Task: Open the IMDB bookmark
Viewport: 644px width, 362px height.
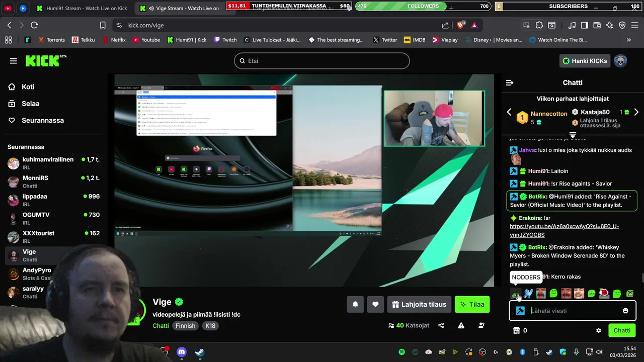Action: [x=414, y=40]
